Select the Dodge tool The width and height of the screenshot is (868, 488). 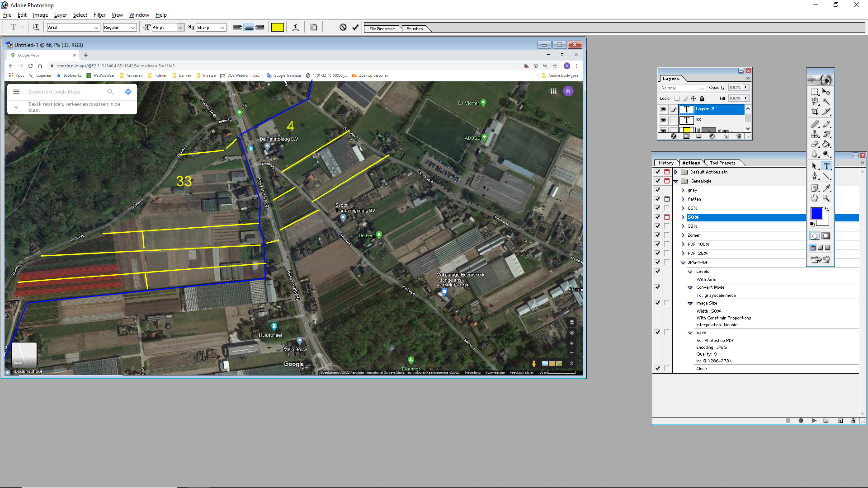tap(826, 154)
